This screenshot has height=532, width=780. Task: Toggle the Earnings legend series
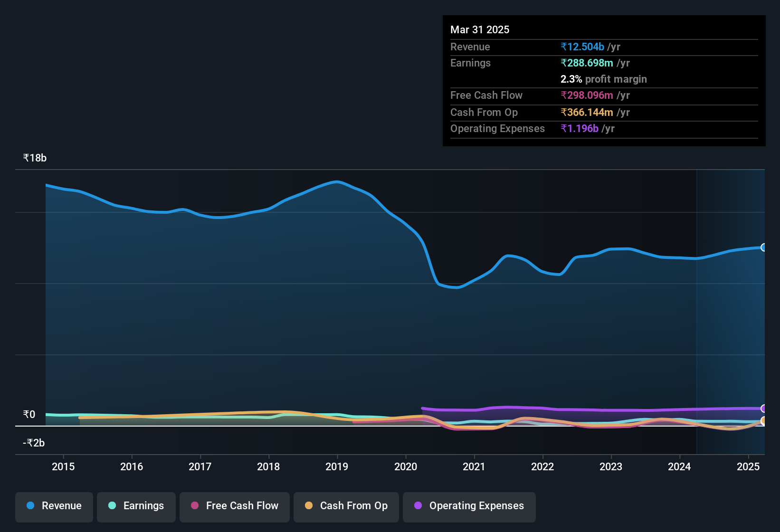tap(136, 507)
